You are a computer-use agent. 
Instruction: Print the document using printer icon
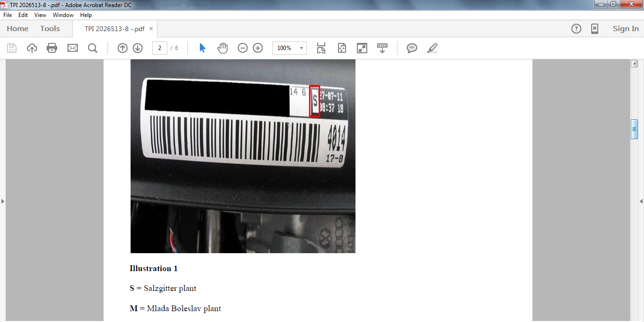[x=52, y=48]
